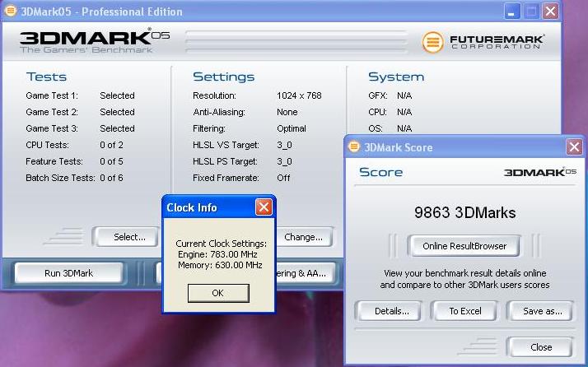Click the Current Clock Settings label

pos(222,244)
